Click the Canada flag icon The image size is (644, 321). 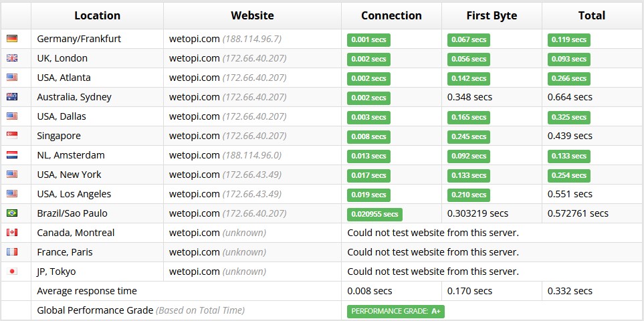click(x=12, y=232)
